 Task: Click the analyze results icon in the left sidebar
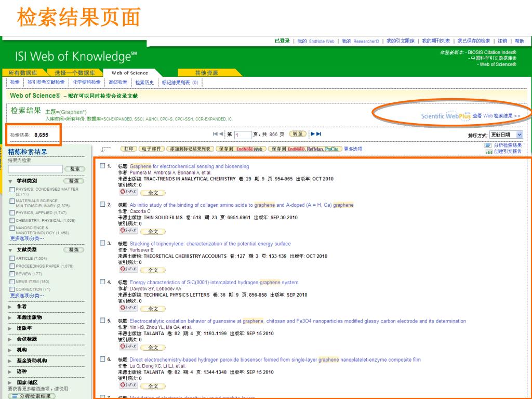pos(15,396)
